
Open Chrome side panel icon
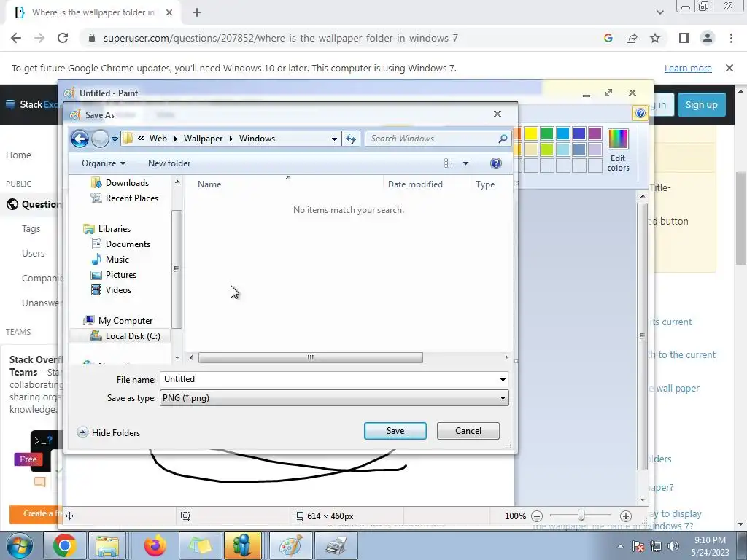click(684, 38)
